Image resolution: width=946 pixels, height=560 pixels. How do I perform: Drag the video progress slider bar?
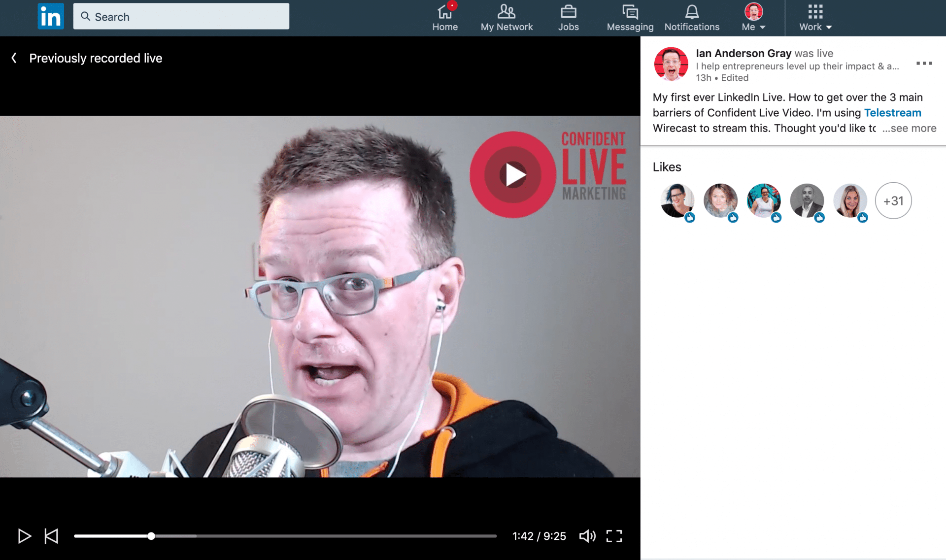(151, 535)
